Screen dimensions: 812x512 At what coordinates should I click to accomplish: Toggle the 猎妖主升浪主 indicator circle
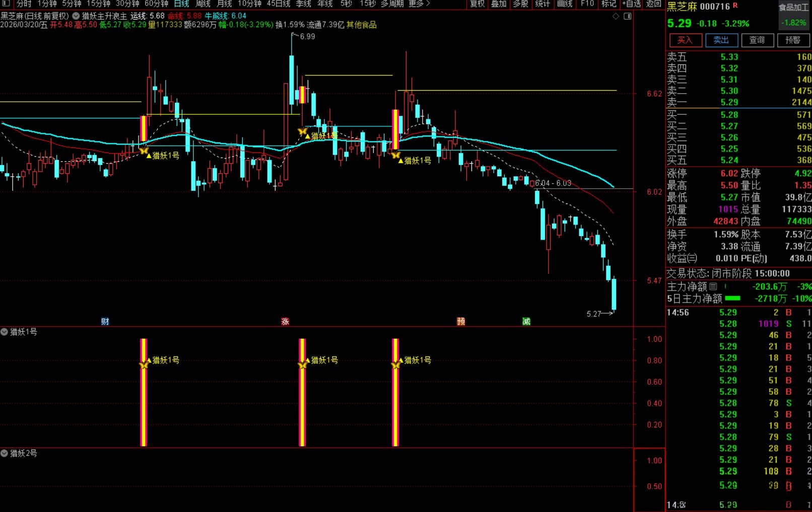point(76,16)
